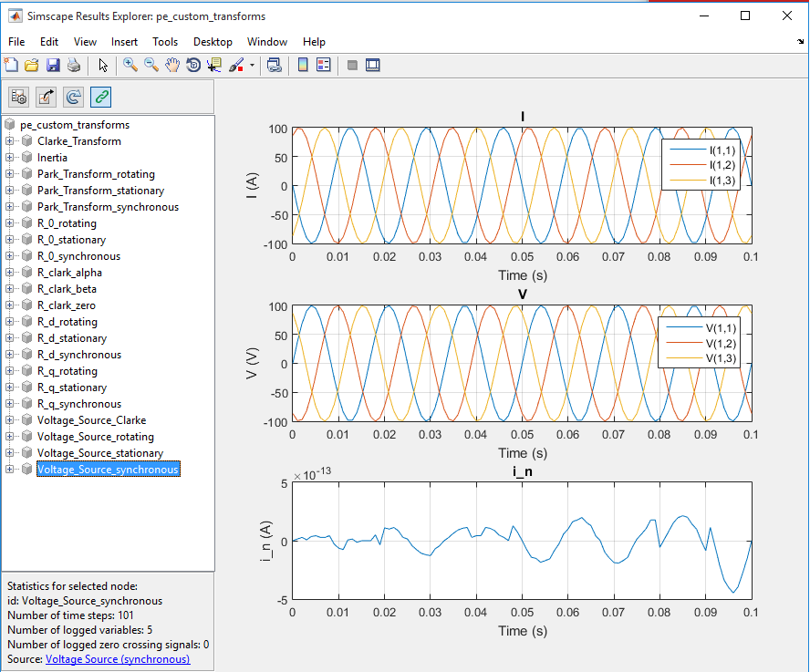Open the Brush tool dropdown arrow

click(x=252, y=66)
